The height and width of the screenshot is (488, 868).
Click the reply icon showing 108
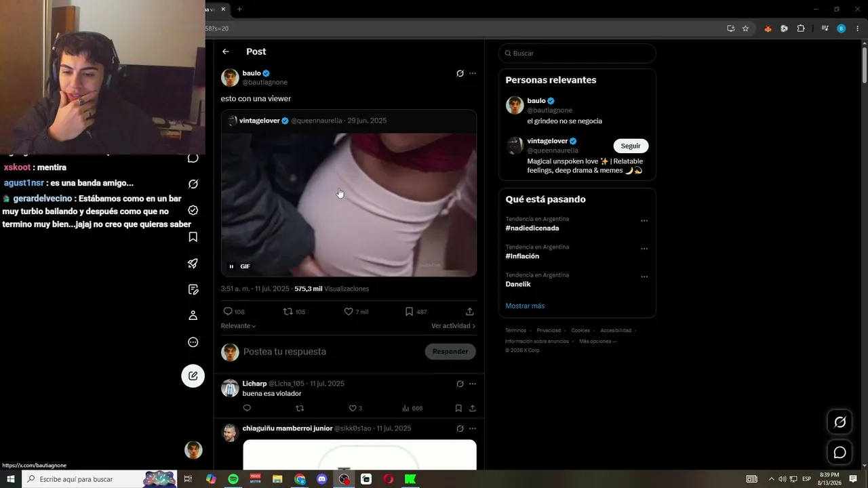pos(228,312)
